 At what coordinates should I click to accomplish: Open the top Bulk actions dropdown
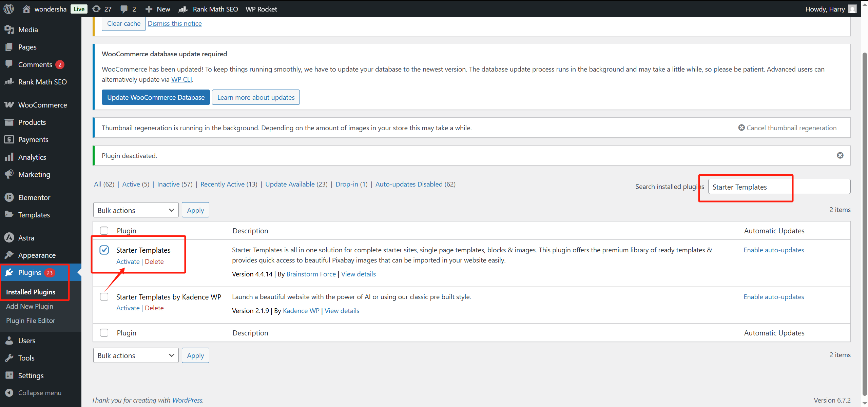136,210
